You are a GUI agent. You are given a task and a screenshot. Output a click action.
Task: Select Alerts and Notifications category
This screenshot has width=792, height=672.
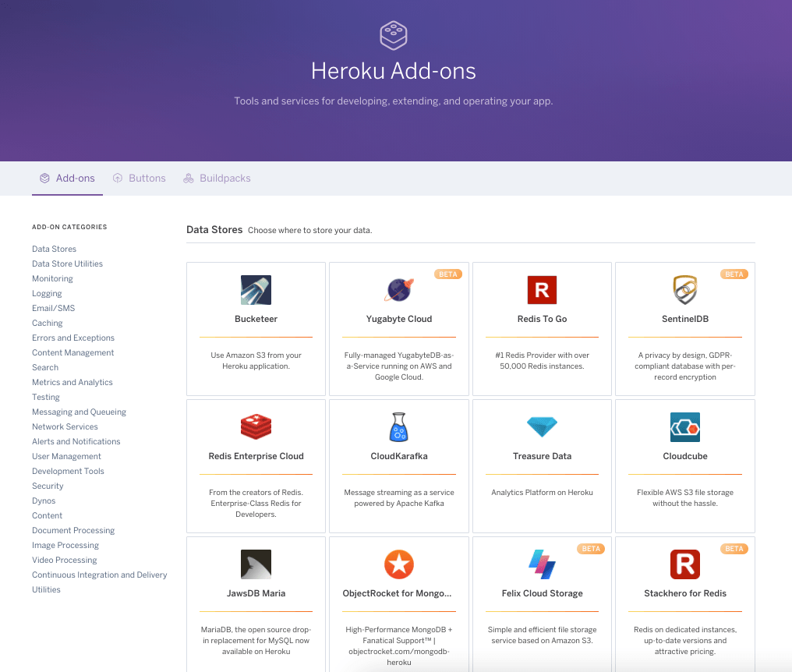coord(76,441)
